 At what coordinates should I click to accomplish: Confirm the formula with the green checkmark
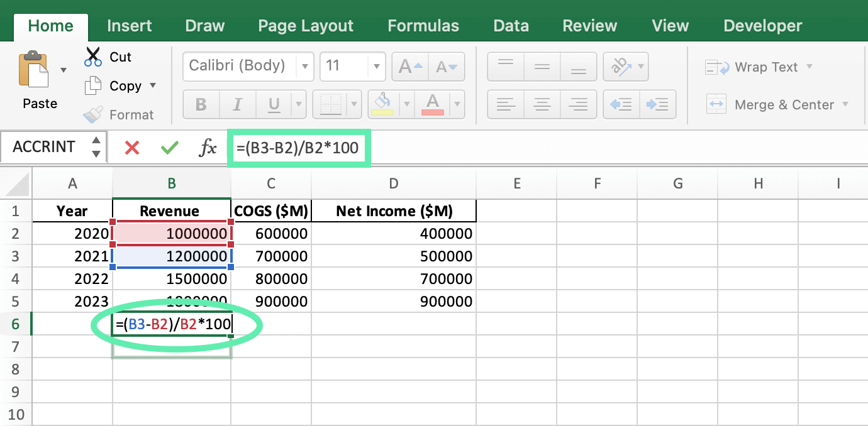pos(169,146)
